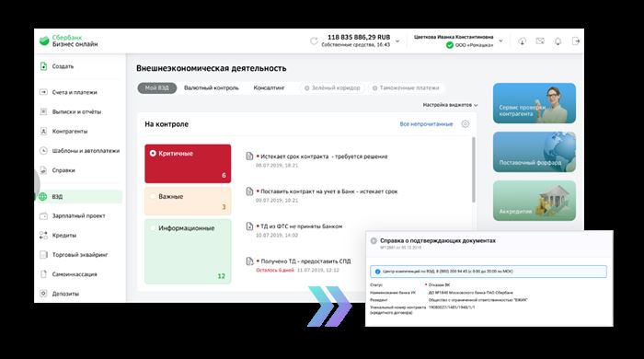This screenshot has height=359, width=644.
Task: Open Контрагенты sidebar icon
Action: pos(43,131)
